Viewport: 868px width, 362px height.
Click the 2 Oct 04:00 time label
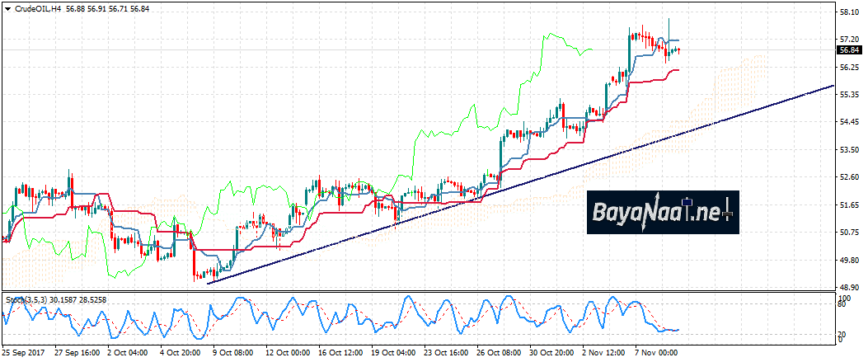tap(130, 350)
